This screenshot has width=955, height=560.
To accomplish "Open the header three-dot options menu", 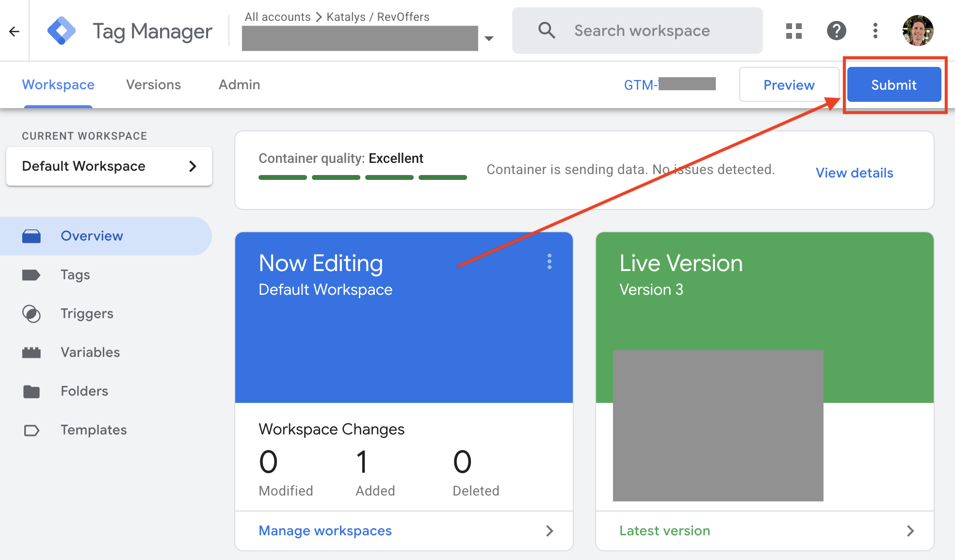I will [875, 31].
